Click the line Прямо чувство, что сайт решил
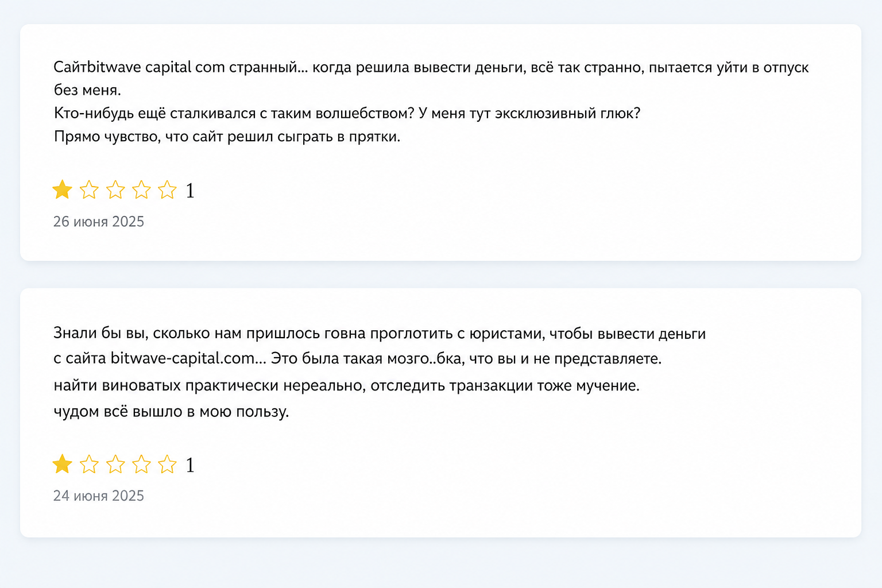 pyautogui.click(x=227, y=137)
